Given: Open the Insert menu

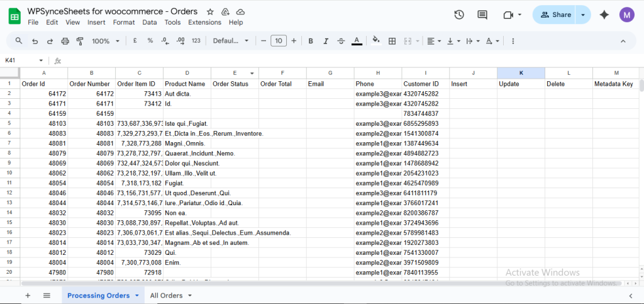Looking at the screenshot, I should coord(96,22).
